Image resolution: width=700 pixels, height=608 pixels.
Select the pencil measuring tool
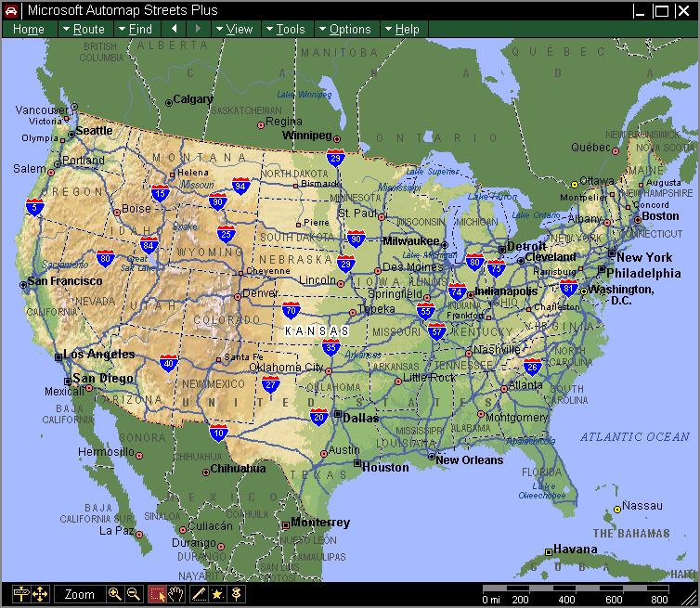pos(199,594)
